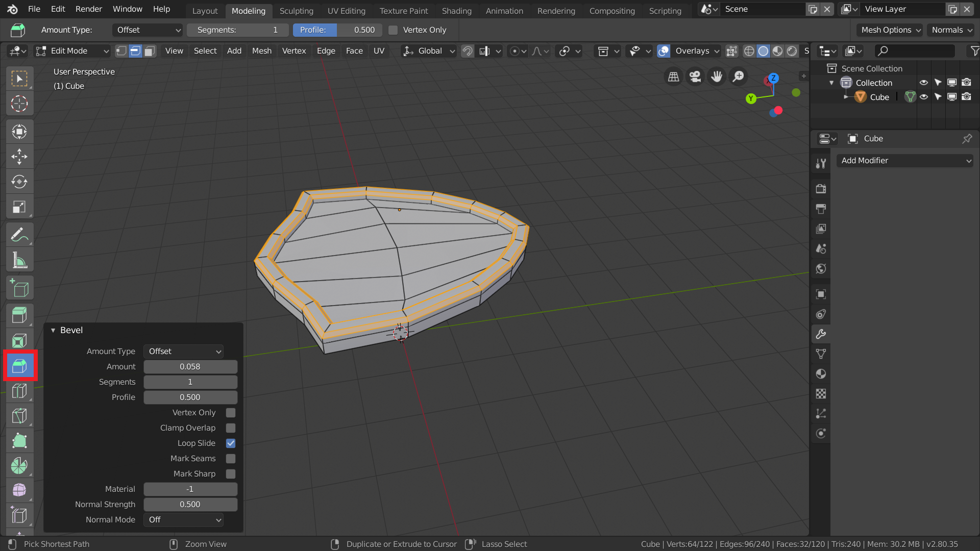This screenshot has height=551, width=980.
Task: Open Amount Type dropdown in Bevel panel
Action: [184, 352]
